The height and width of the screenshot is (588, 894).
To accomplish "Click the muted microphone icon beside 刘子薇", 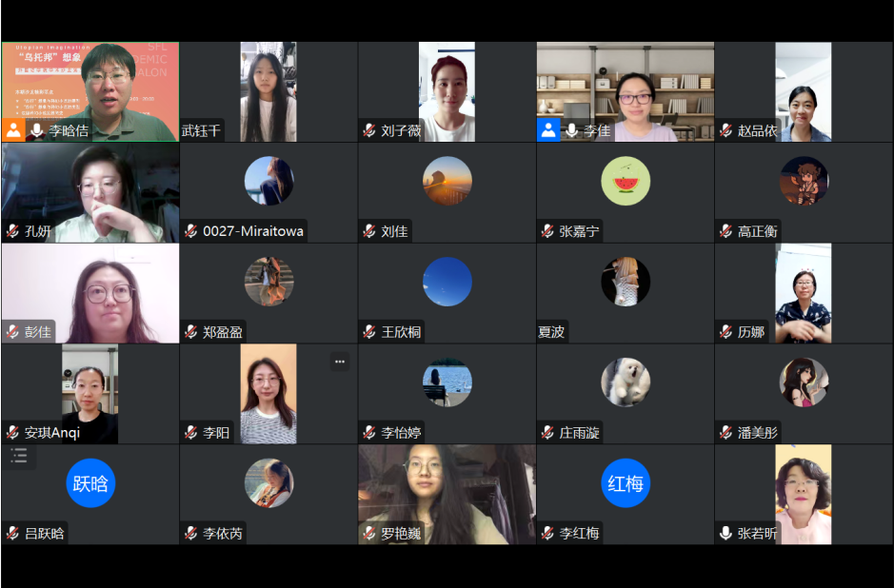I will 369,130.
